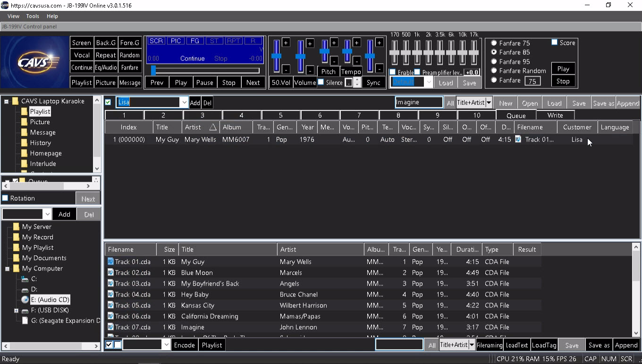The image size is (642, 364).
Task: Click the Pause transport button
Action: pyautogui.click(x=205, y=82)
